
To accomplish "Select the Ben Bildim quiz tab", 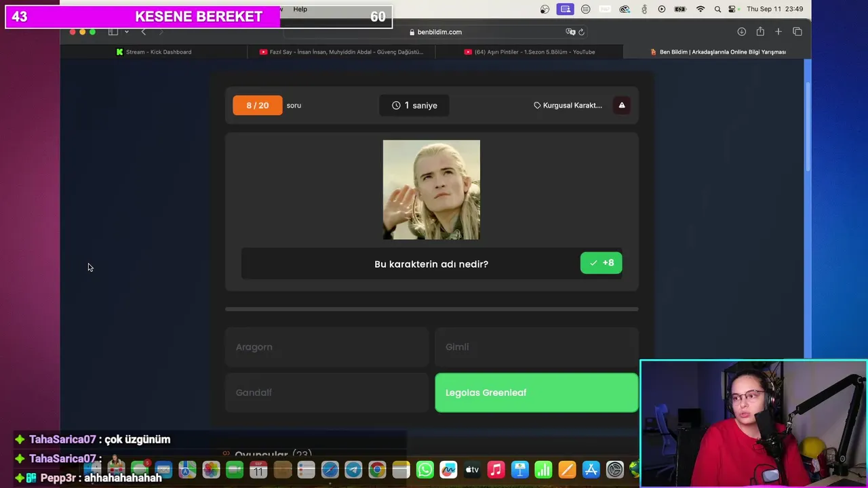I will click(717, 52).
